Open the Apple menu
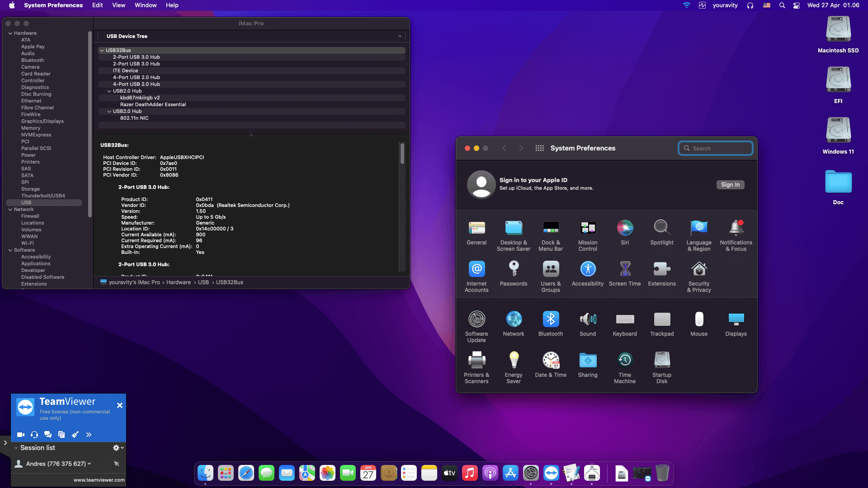868x488 pixels. click(12, 5)
